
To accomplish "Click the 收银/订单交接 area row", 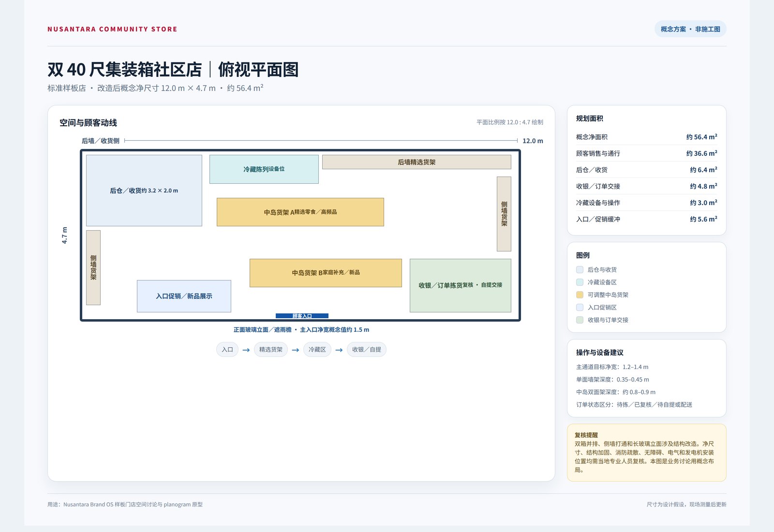I will 647,186.
